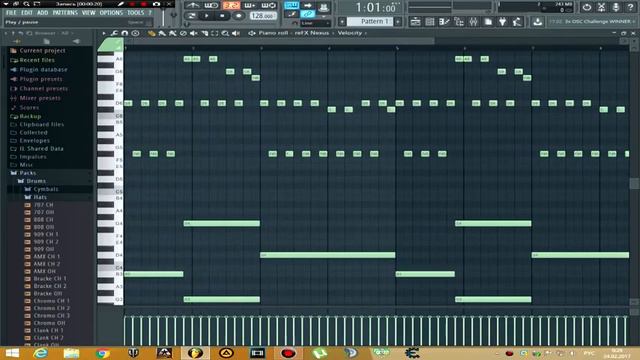Click the circular arrow icon at top right
640x360 pixels.
(x=587, y=7)
